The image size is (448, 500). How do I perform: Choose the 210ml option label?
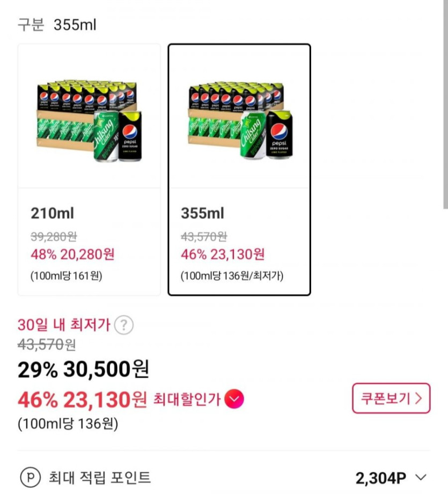coord(52,213)
